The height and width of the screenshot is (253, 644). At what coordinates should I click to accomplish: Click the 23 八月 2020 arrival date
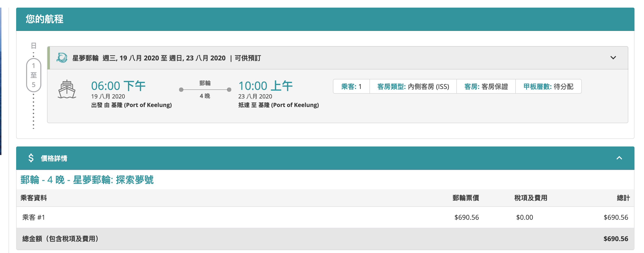click(x=255, y=96)
